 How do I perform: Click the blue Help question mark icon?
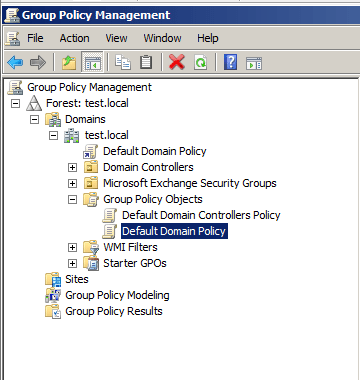(231, 62)
